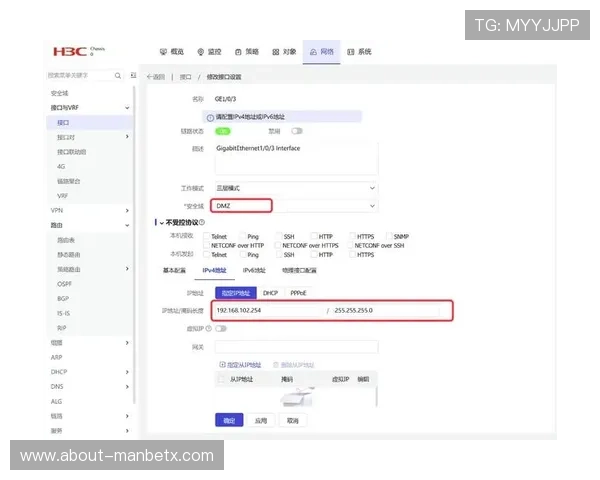600x480 pixels.
Task: Collapse the 接口与VRF sidebar group
Action: point(127,108)
